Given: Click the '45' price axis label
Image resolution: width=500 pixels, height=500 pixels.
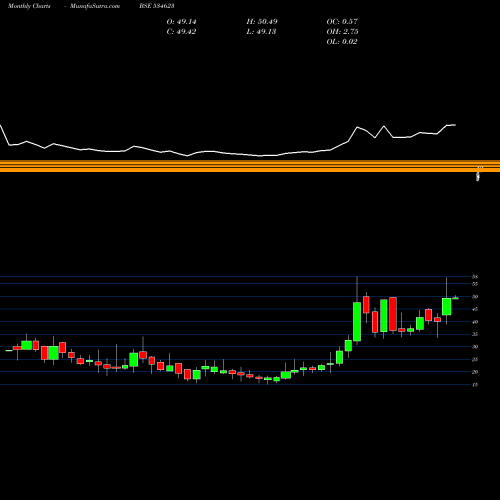Looking at the screenshot, I should coord(475,309).
